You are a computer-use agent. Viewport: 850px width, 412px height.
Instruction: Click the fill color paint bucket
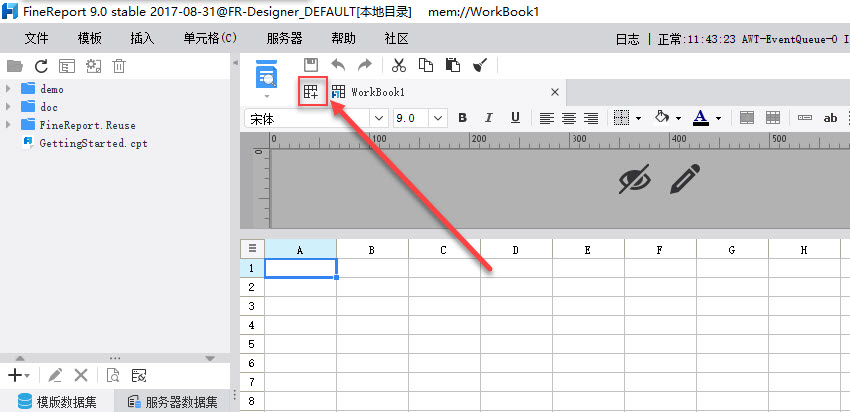661,117
